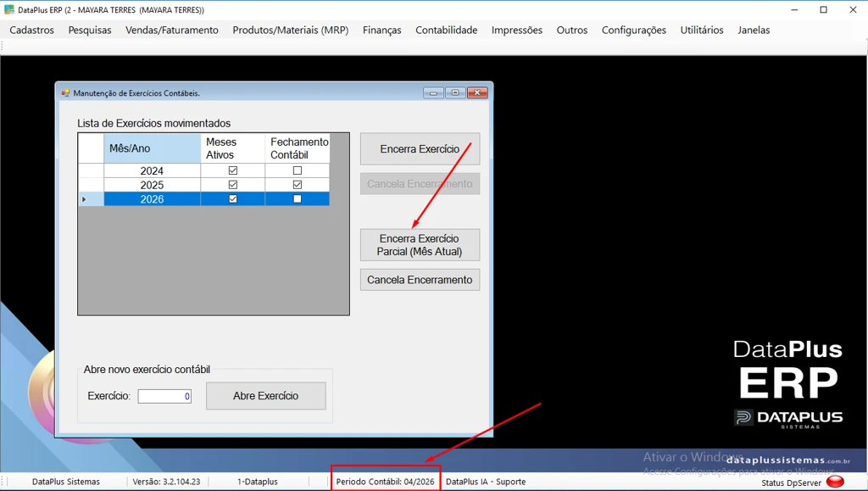
Task: Open the Utilitários menu
Action: point(701,30)
